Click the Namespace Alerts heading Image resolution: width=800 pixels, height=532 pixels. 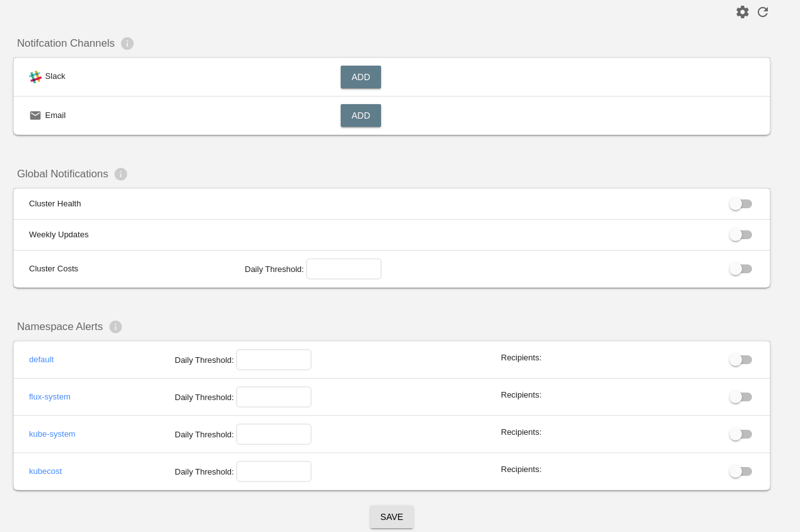[60, 327]
